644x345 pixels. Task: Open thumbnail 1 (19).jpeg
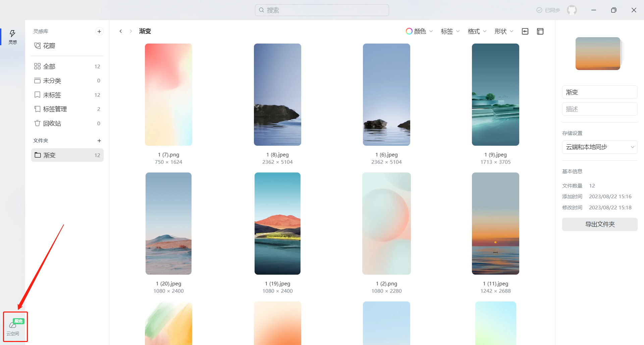pyautogui.click(x=277, y=223)
